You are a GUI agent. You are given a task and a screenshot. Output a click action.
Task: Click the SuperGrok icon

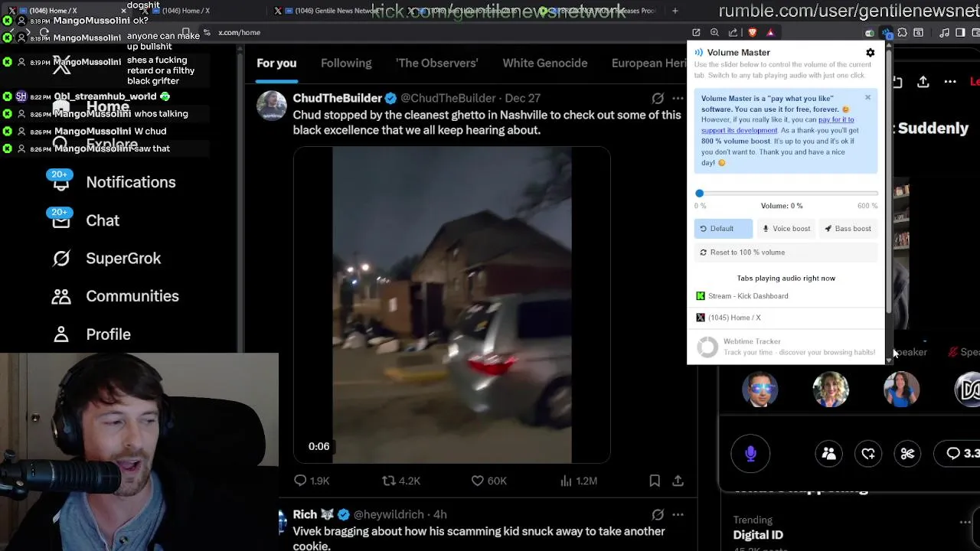click(x=61, y=259)
